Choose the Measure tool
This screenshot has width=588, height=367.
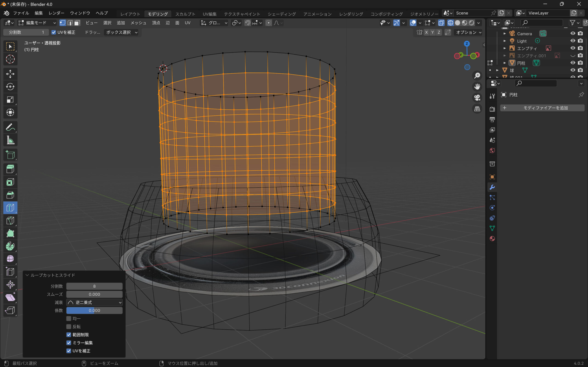[x=10, y=140]
